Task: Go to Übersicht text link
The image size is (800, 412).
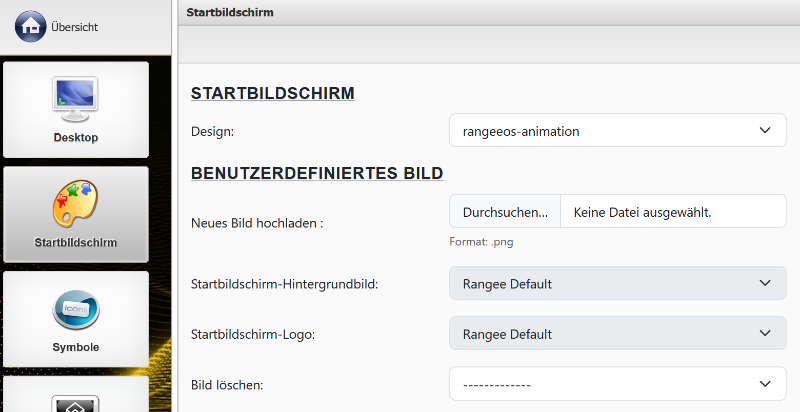Action: (74, 28)
